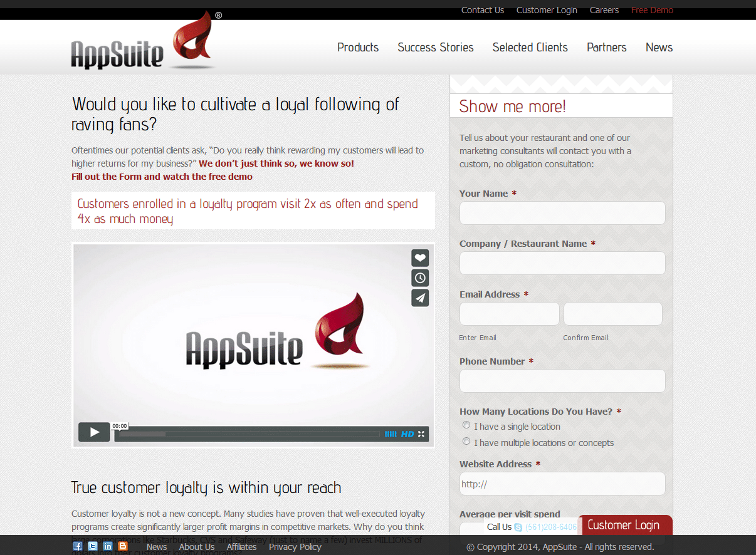This screenshot has height=555, width=756.
Task: Toggle HD quality on the video
Action: [407, 434]
